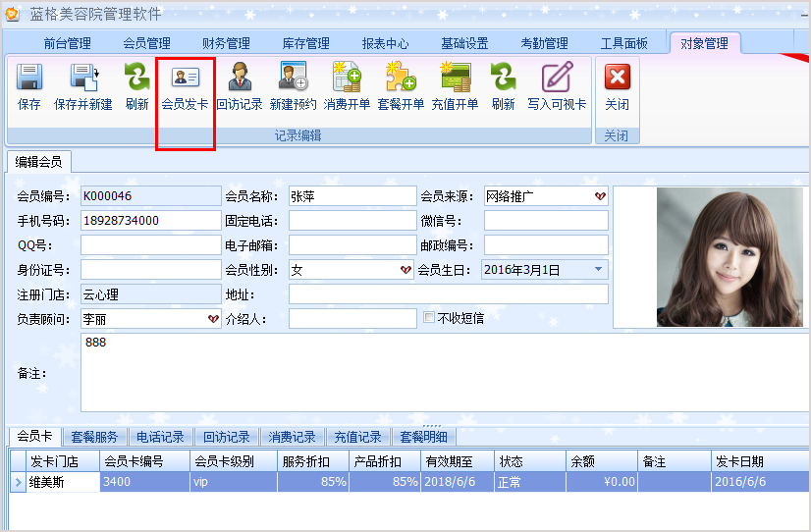Click the 发卡门店 column header
Image resolution: width=811 pixels, height=532 pixels.
click(63, 461)
